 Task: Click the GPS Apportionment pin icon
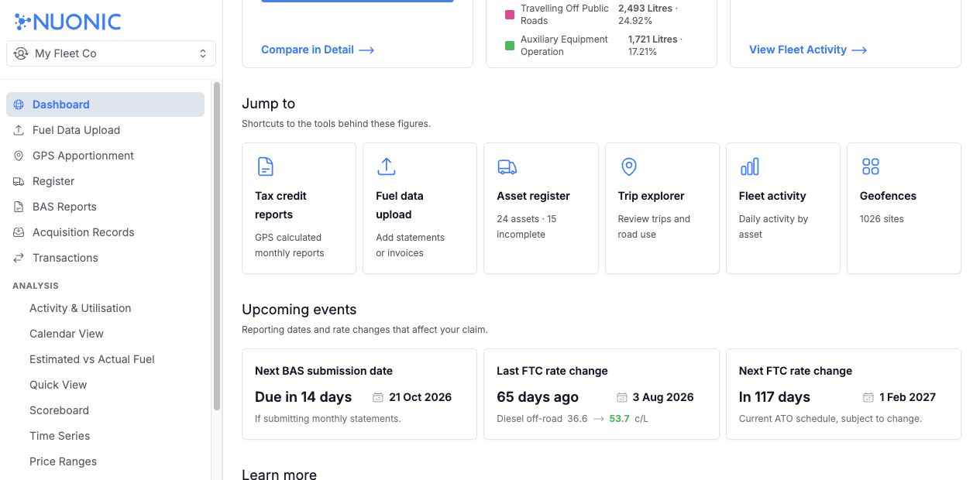pos(19,156)
